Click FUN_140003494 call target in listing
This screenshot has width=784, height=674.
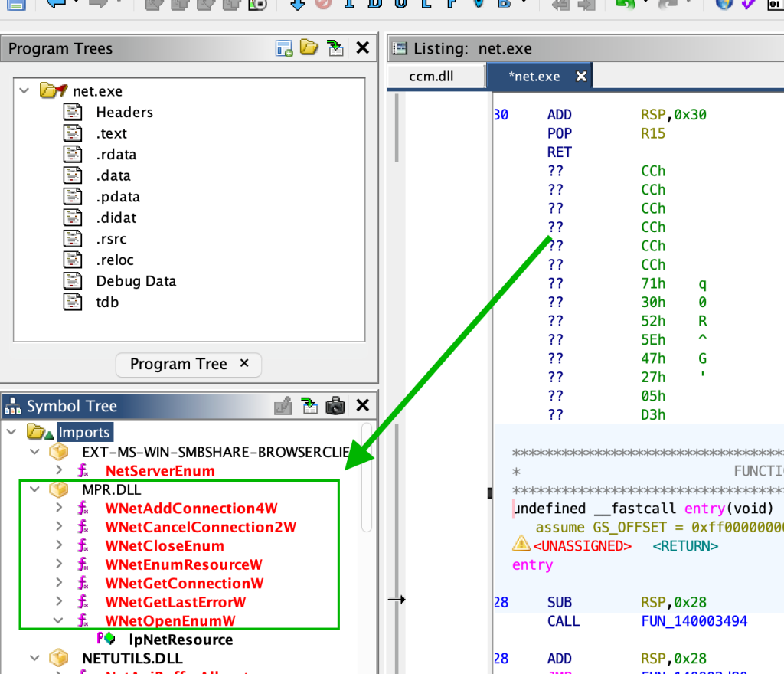click(x=694, y=621)
